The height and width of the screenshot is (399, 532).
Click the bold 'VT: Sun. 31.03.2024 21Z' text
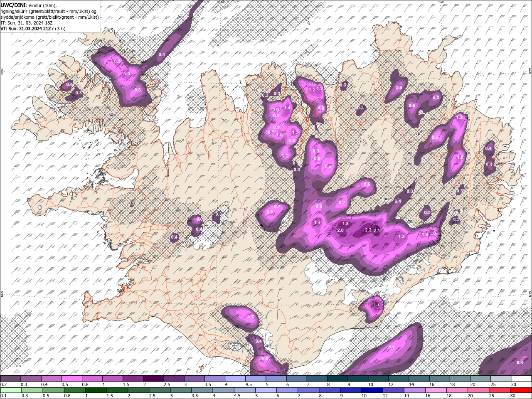point(26,29)
